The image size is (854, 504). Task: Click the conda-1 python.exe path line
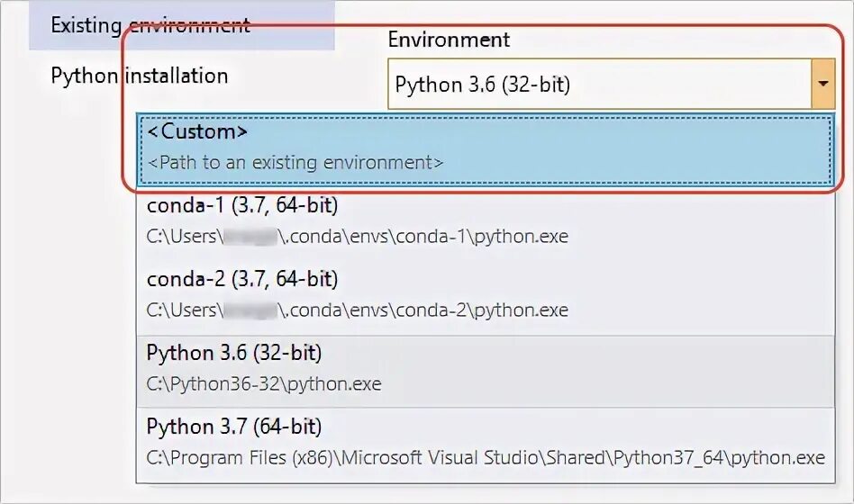click(x=358, y=237)
